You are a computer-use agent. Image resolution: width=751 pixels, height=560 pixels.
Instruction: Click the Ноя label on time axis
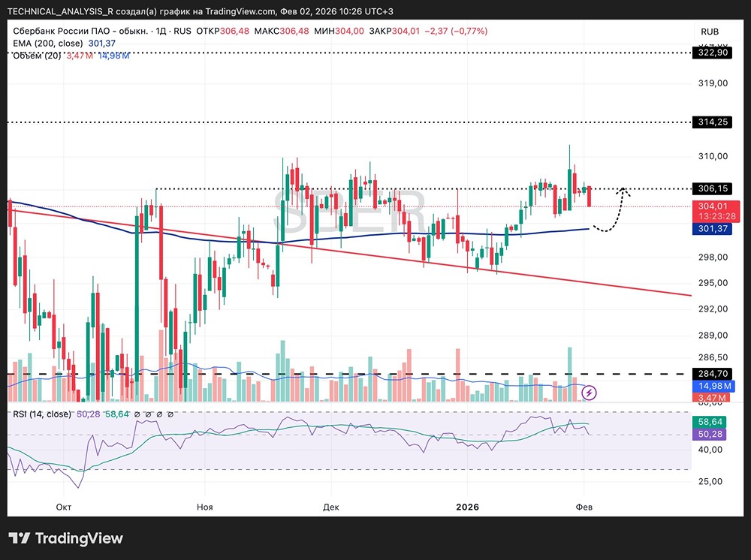coord(204,507)
